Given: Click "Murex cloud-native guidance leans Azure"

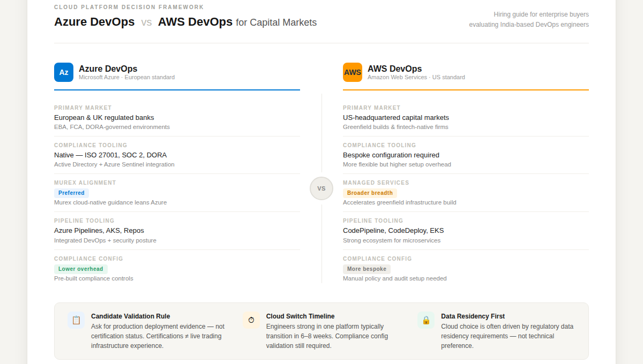Looking at the screenshot, I should click(x=110, y=202).
